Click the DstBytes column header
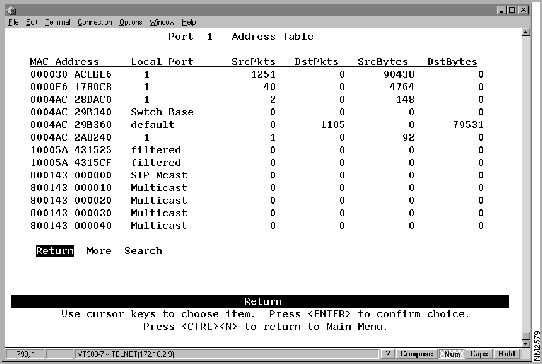Viewport: 542px width, 364px height. [452, 62]
